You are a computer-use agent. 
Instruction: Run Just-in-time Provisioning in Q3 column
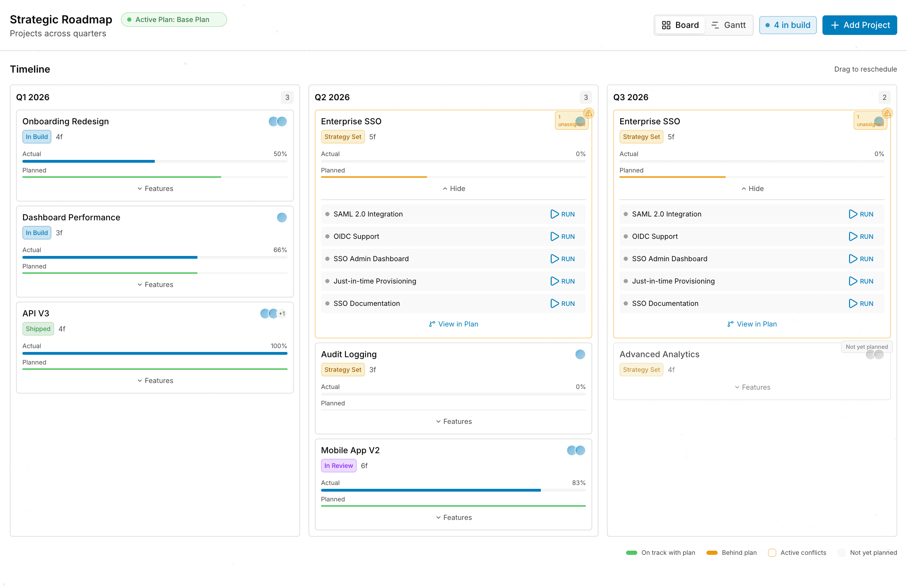point(861,281)
